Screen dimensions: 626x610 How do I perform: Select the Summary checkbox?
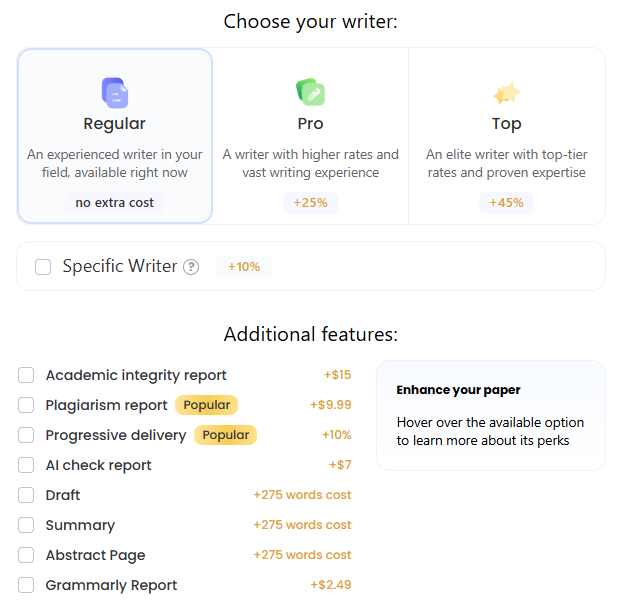26,525
